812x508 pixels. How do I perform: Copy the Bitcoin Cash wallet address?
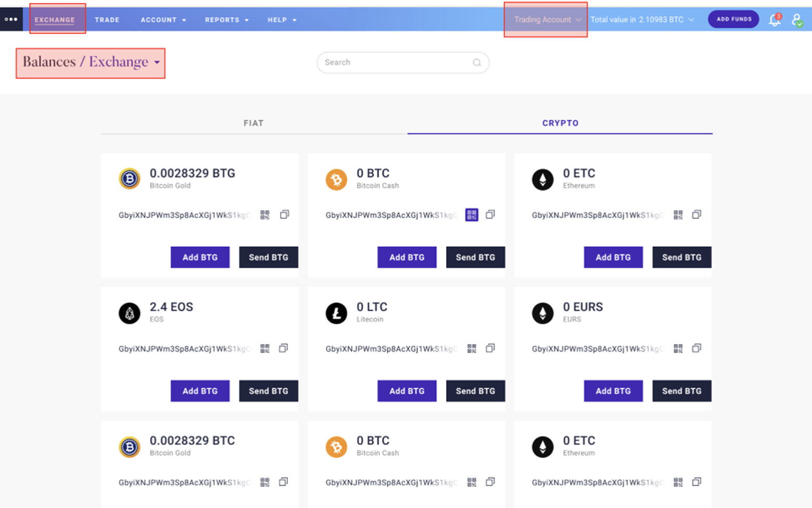490,214
